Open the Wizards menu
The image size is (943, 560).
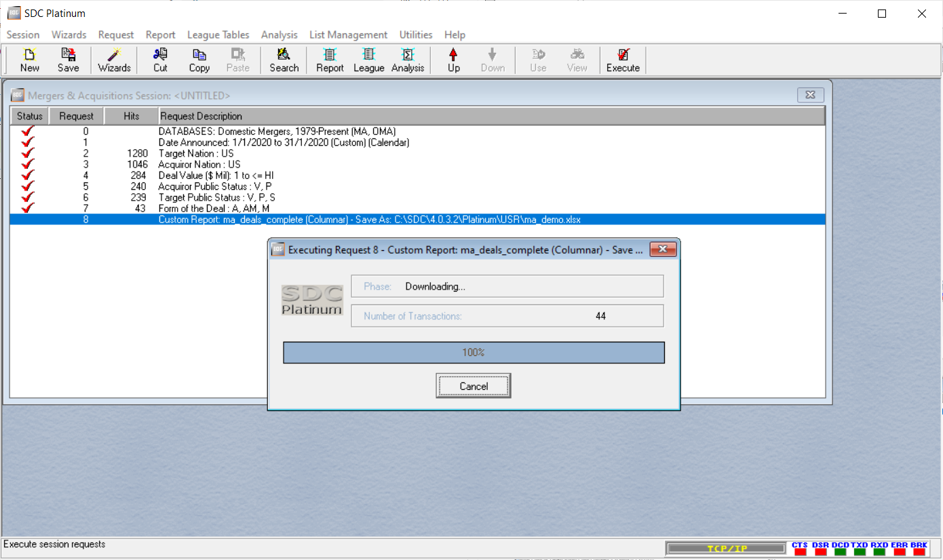point(69,35)
